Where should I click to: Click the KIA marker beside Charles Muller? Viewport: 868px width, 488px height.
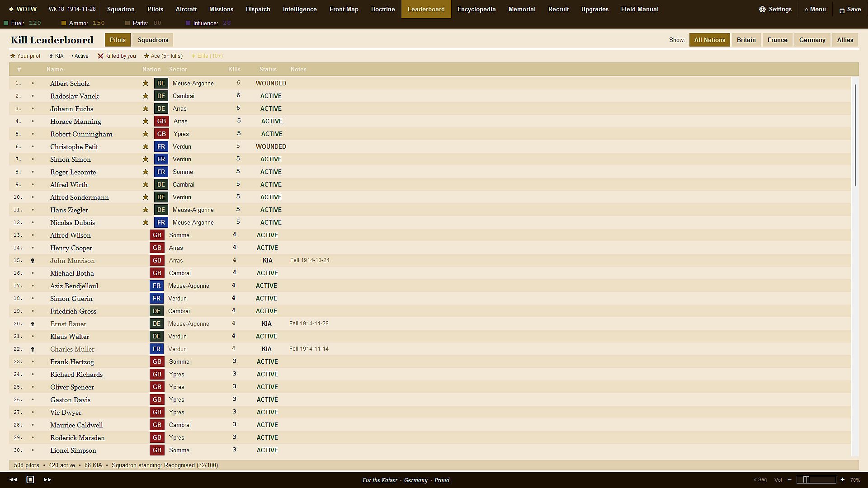click(x=33, y=349)
